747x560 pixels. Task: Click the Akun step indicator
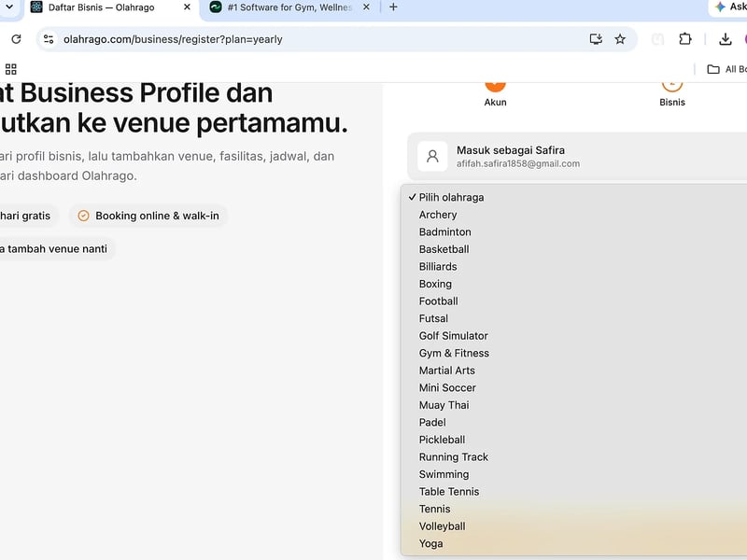point(496,94)
